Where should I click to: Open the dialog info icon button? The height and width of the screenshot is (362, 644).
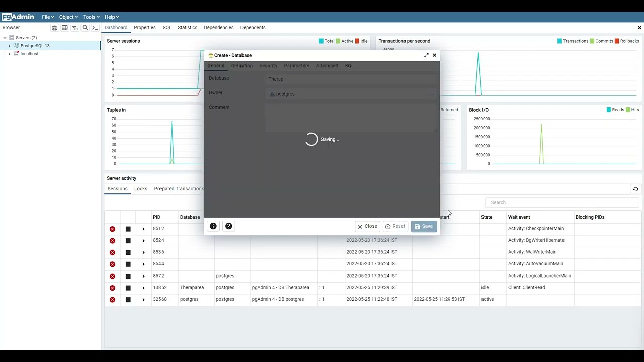[x=213, y=226]
